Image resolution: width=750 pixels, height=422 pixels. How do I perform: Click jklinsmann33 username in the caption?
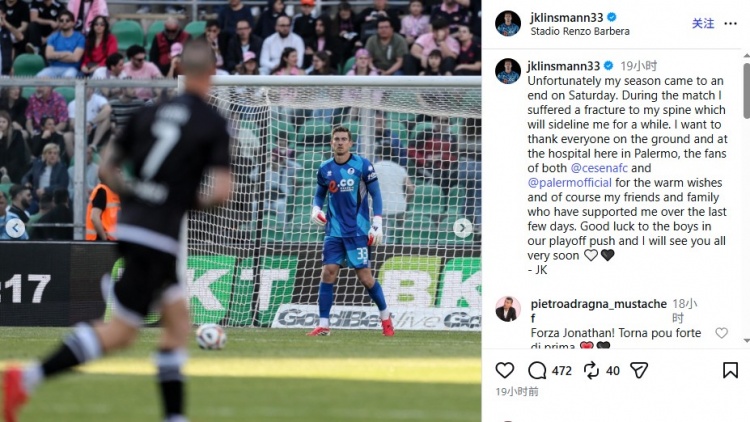tap(563, 66)
